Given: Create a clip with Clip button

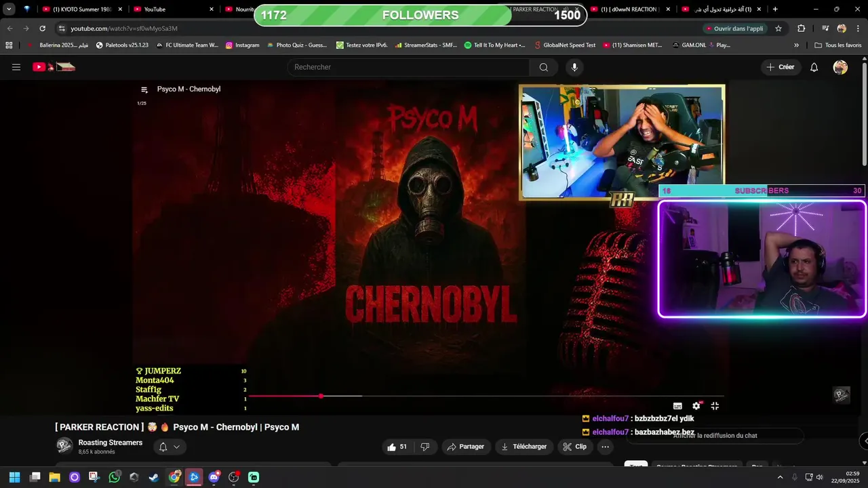Looking at the screenshot, I should pyautogui.click(x=574, y=447).
